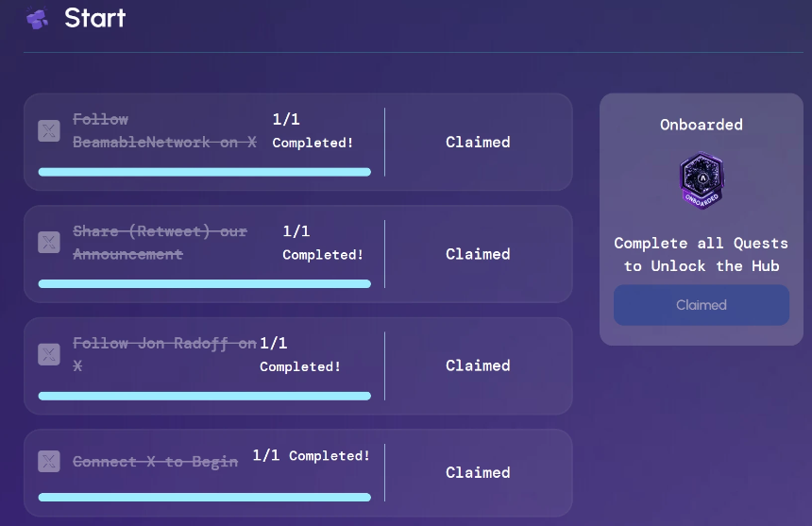The height and width of the screenshot is (526, 812).
Task: Click X icon beside Follow BeamableNetwork quest
Action: pos(49,131)
